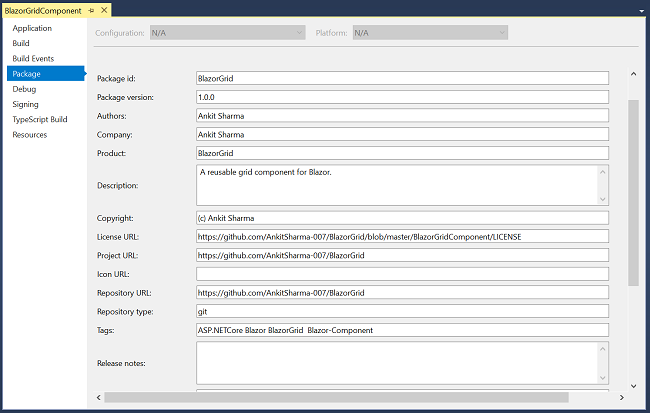Image resolution: width=650 pixels, height=413 pixels.
Task: Click inside the Description text area
Action: [397, 185]
